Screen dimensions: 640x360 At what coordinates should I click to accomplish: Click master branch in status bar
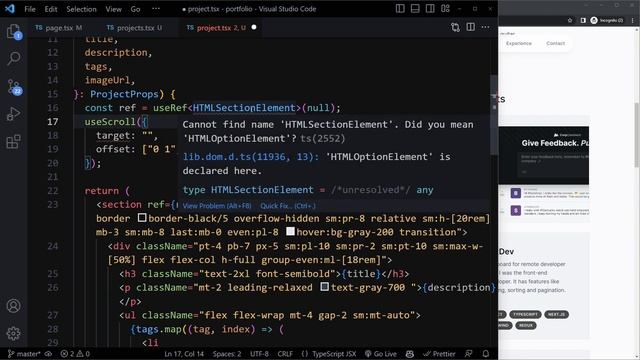[24, 354]
